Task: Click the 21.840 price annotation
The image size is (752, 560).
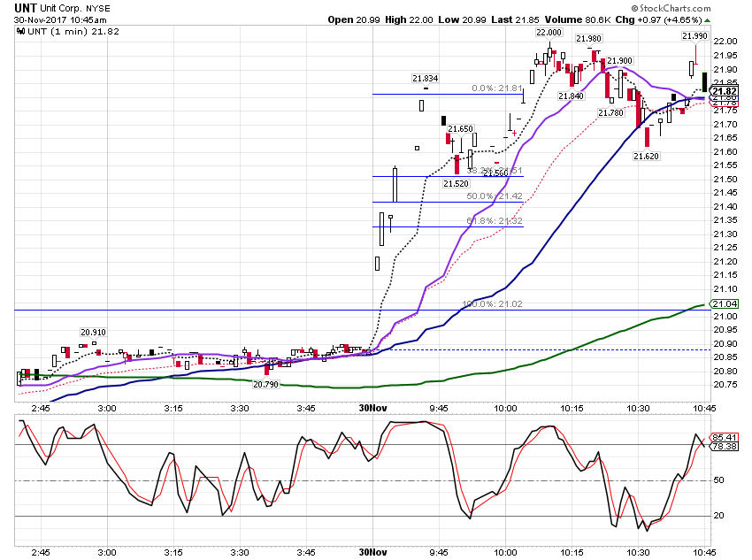Action: (571, 96)
